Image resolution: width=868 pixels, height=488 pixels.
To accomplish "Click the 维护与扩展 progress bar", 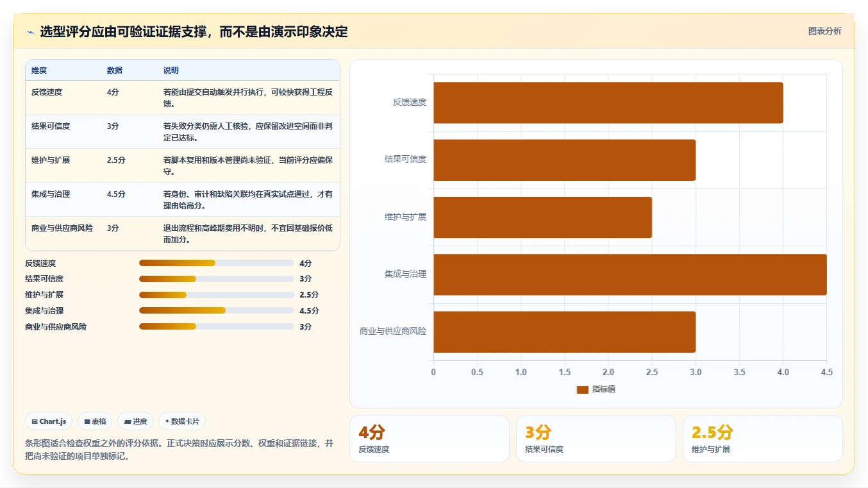I will coord(217,295).
